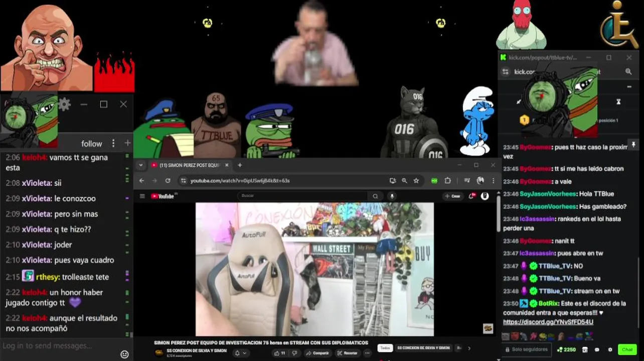This screenshot has height=361, width=644.
Task: Click SoyJasonVoorhees 'Hola TTBlue' username
Action: click(548, 194)
